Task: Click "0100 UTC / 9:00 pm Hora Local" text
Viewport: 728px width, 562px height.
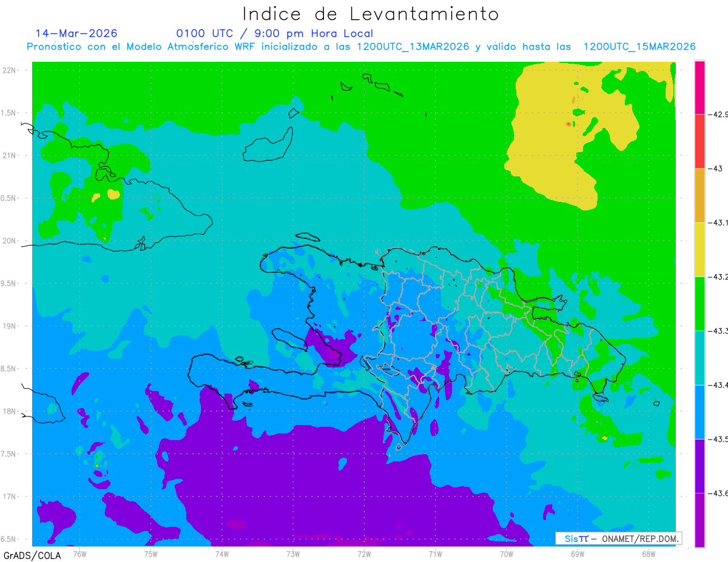Action: [x=275, y=33]
